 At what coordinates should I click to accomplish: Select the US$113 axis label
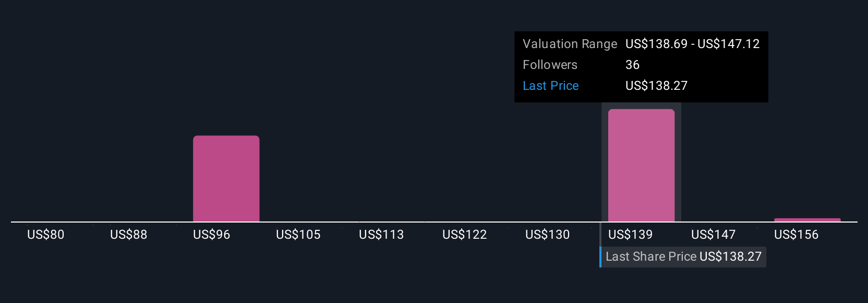[x=381, y=235]
